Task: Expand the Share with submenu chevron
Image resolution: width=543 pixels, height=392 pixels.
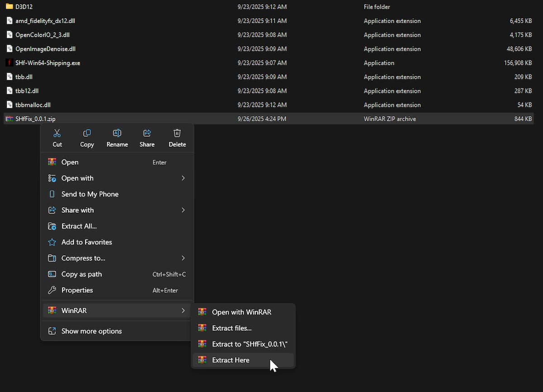Action: 183,210
